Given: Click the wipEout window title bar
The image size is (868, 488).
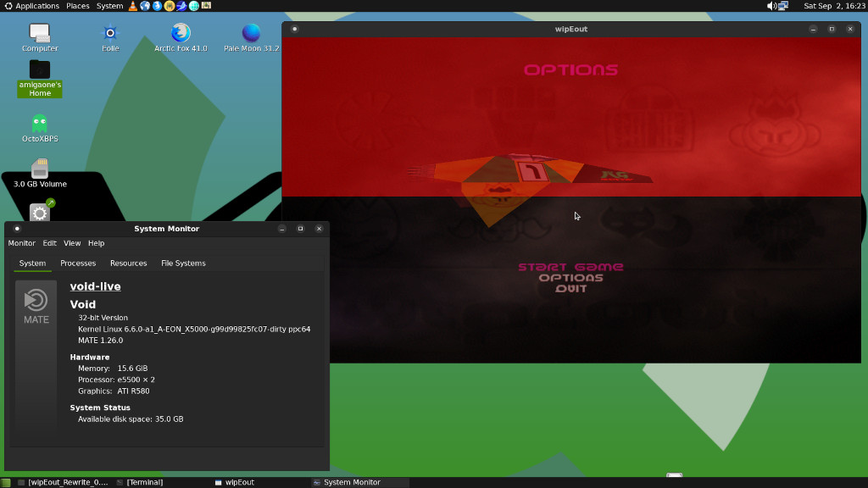Looking at the screenshot, I should pos(571,29).
